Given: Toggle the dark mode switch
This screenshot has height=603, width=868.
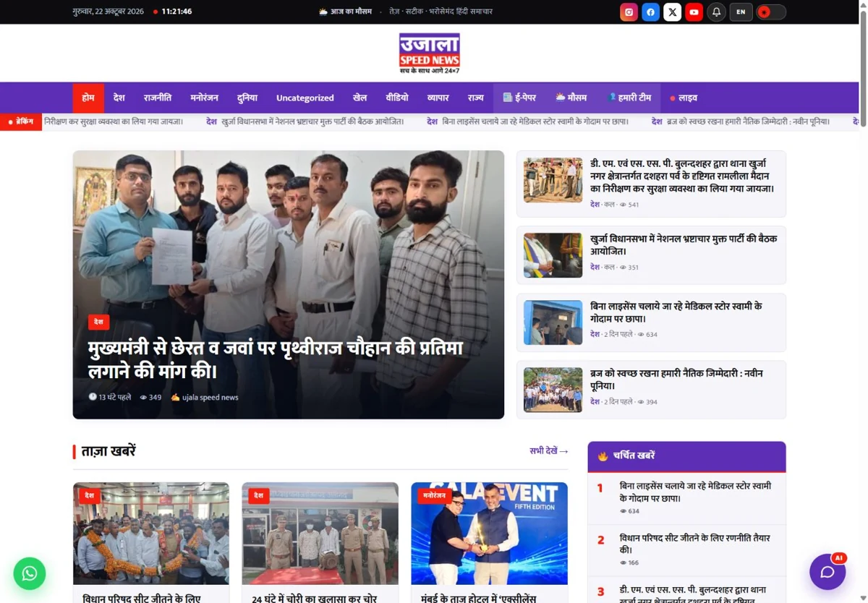Looking at the screenshot, I should [771, 12].
